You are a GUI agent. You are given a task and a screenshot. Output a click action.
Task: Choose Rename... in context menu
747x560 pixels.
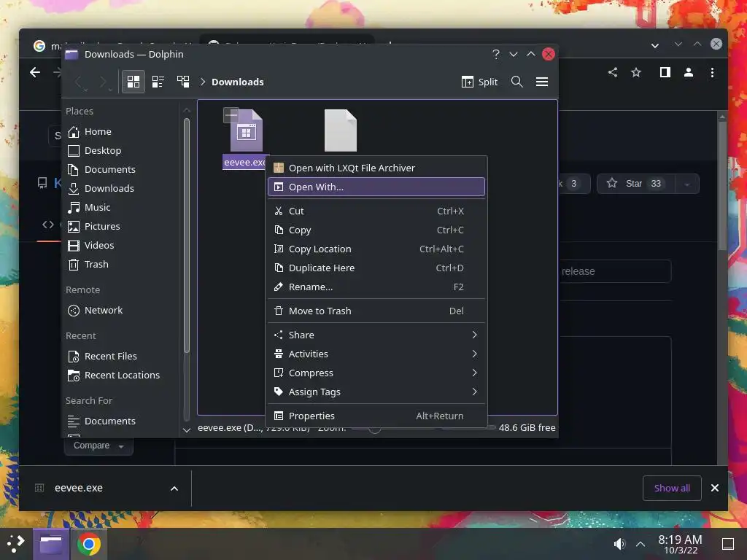pos(376,287)
